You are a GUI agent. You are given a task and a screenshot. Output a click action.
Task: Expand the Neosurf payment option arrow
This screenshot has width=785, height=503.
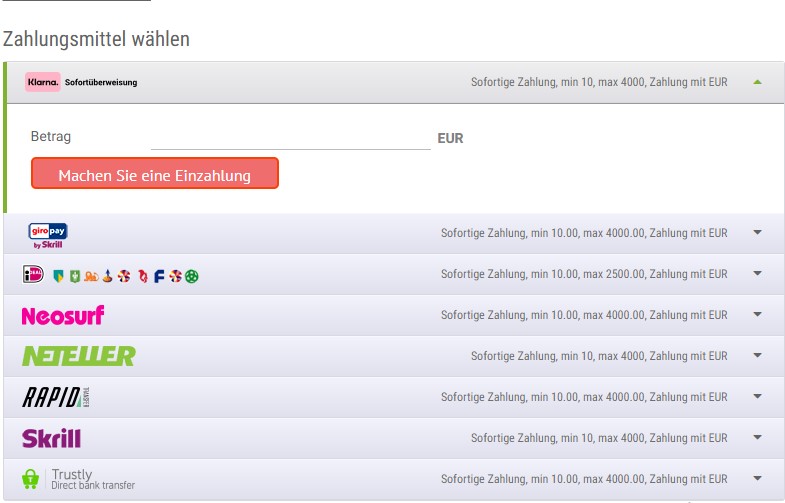[x=757, y=314]
